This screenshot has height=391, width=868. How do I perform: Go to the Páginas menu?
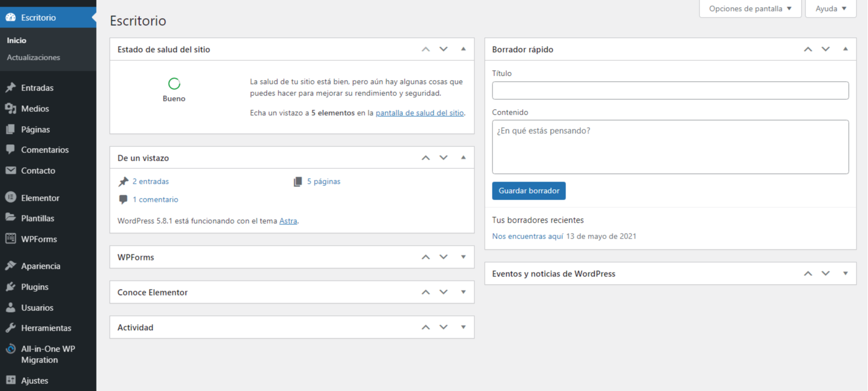(x=35, y=129)
